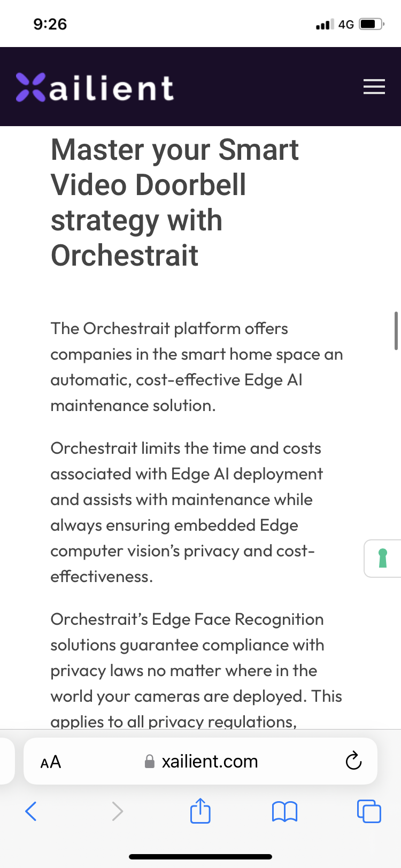Tap the xailient.com address bar
This screenshot has width=401, height=868.
pos(200,761)
